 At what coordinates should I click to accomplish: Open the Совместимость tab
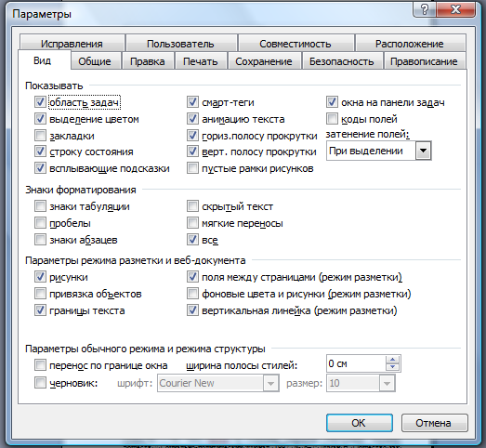click(296, 44)
